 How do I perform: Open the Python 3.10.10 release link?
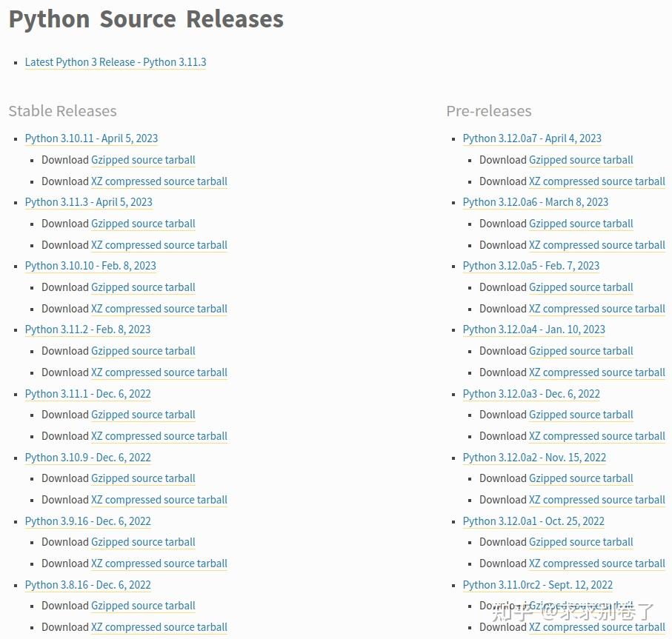90,266
